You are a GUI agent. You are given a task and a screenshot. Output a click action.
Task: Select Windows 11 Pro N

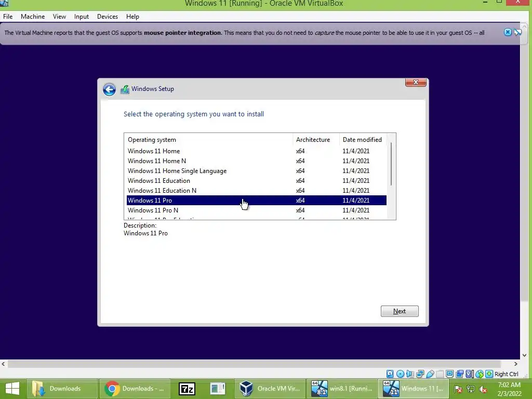point(257,210)
